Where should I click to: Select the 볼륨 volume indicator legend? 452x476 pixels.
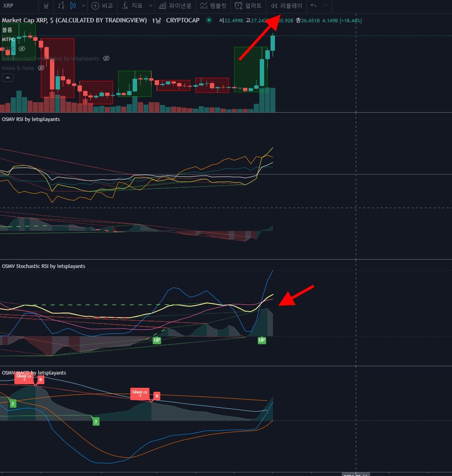pos(7,30)
